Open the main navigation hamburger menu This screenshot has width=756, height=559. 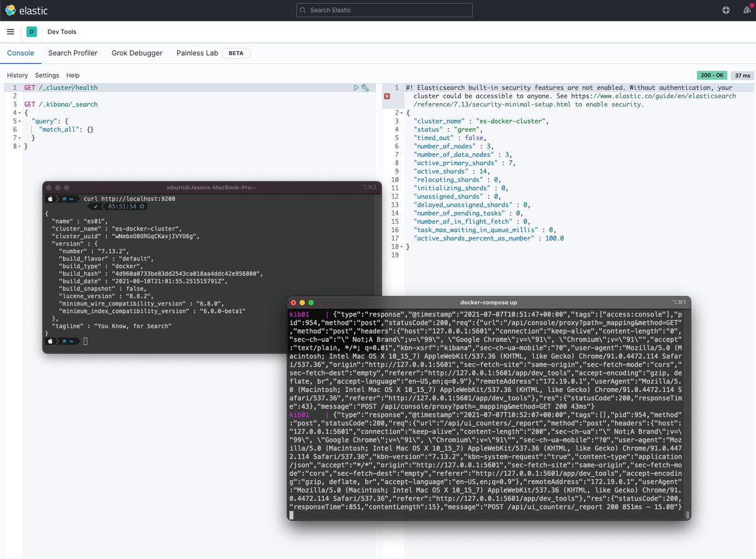[x=11, y=32]
